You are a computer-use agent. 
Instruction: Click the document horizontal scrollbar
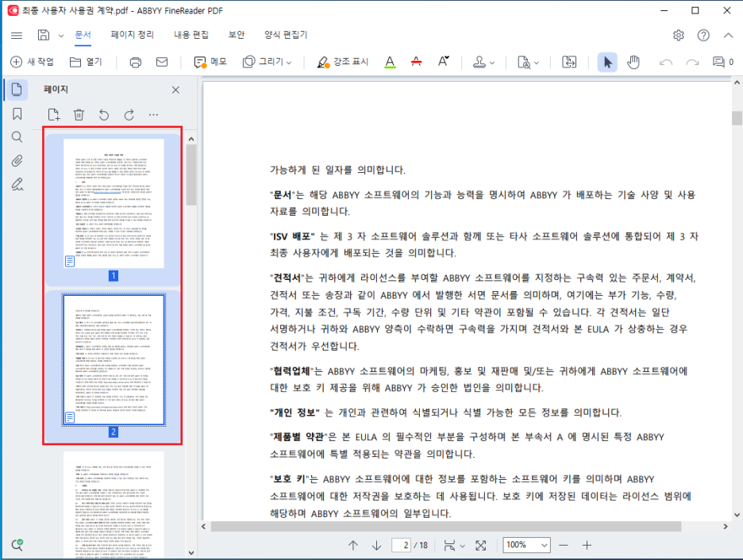point(445,527)
